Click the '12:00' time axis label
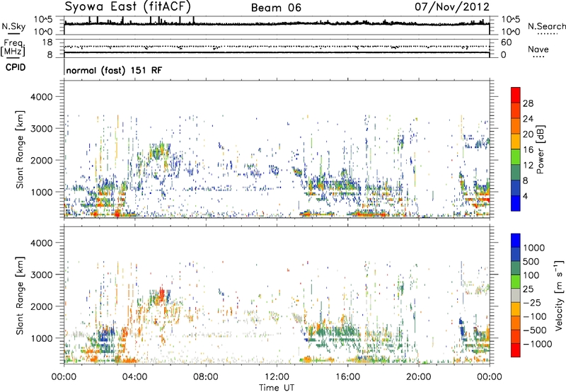 pos(277,377)
